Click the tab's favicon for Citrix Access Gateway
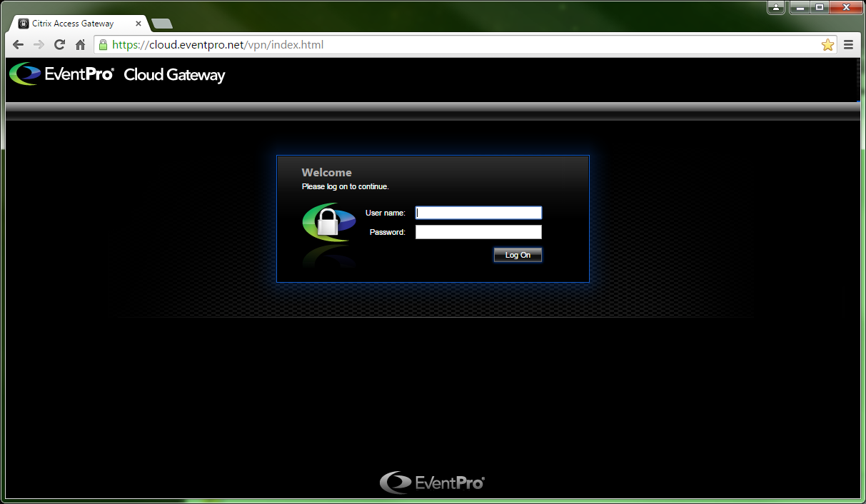Viewport: 866px width, 504px height. tap(24, 24)
